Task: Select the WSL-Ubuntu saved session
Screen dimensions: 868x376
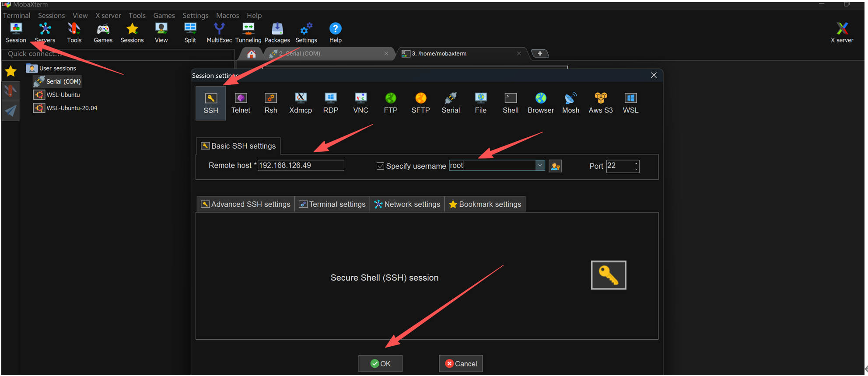Action: [x=57, y=95]
